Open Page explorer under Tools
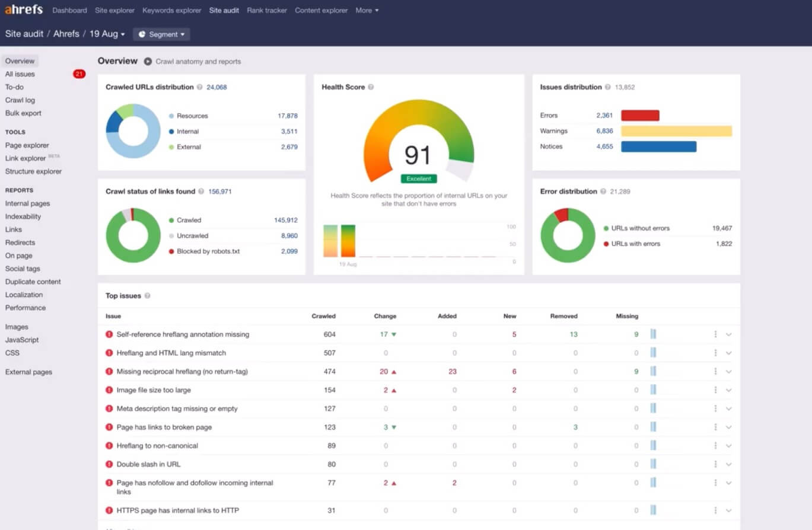 pyautogui.click(x=27, y=145)
